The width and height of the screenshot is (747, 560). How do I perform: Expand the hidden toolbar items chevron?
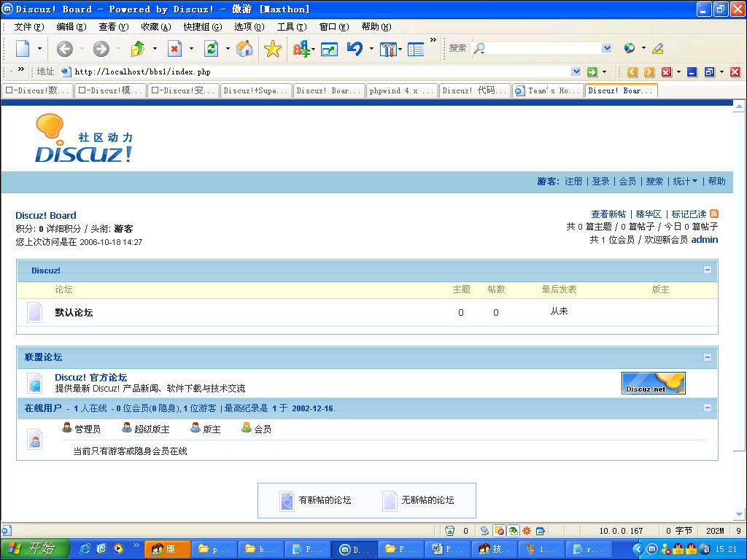(433, 40)
